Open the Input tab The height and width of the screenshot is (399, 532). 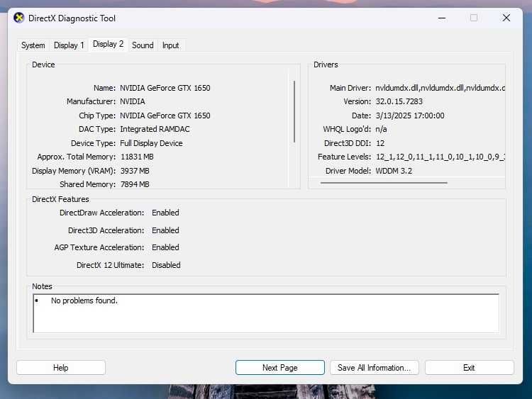[170, 45]
